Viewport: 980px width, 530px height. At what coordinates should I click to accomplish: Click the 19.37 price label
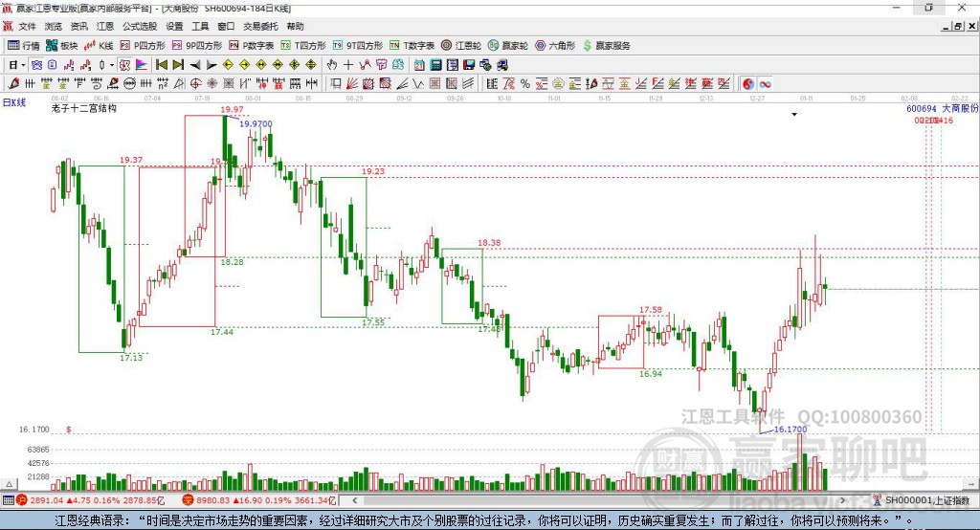coord(131,160)
